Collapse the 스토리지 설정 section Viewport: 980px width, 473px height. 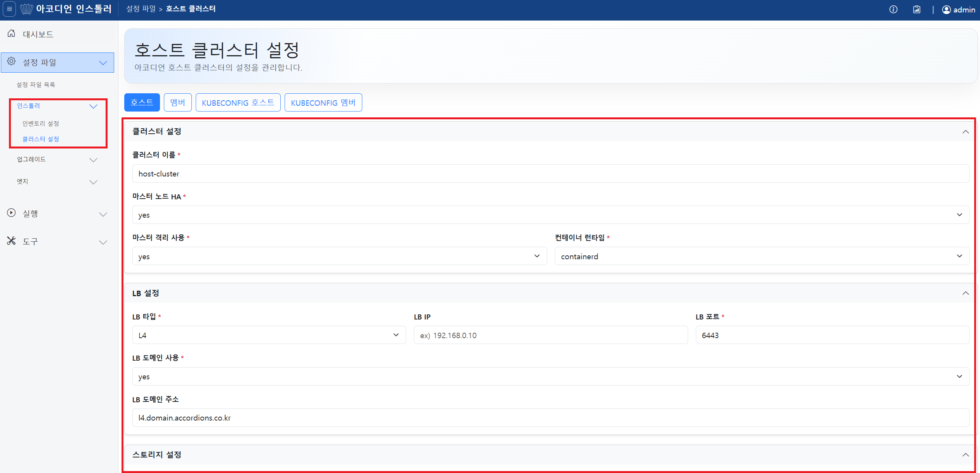click(x=965, y=455)
